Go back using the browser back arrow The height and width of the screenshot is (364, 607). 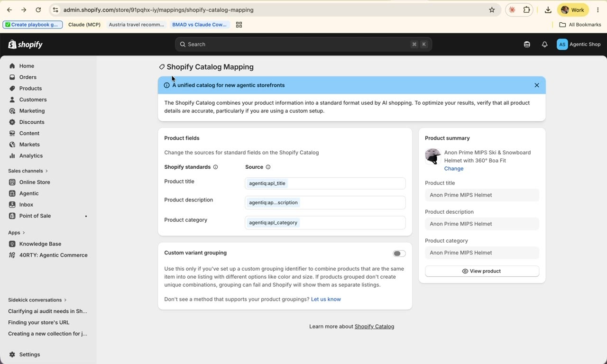click(x=9, y=9)
